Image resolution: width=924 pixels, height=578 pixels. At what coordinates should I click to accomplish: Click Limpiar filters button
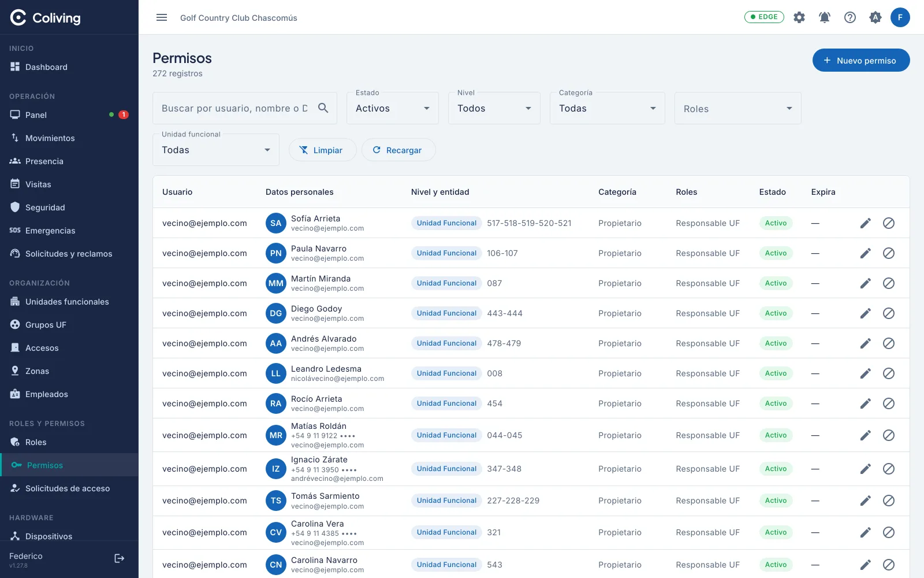pos(322,150)
